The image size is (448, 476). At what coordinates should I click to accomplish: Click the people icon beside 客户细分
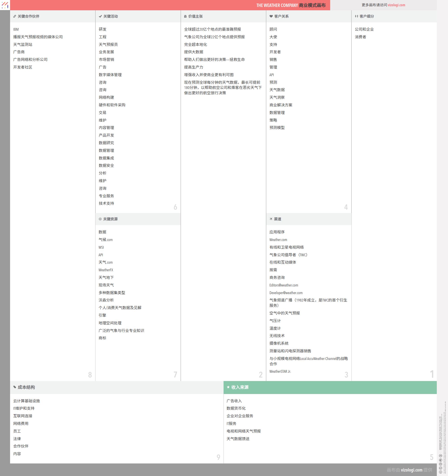(x=357, y=16)
